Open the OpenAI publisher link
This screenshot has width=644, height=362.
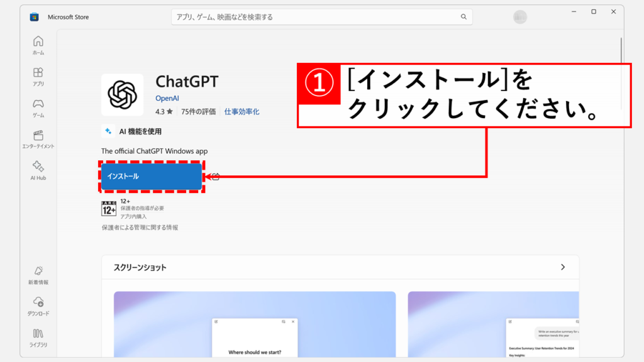click(x=167, y=99)
